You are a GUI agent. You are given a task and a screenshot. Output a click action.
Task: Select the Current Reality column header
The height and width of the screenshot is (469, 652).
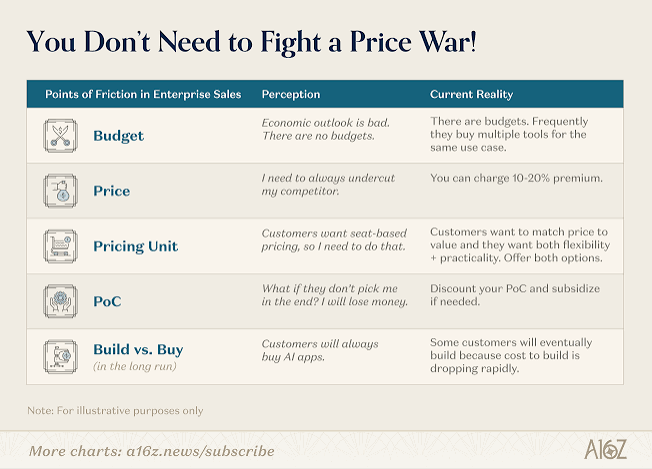[472, 94]
